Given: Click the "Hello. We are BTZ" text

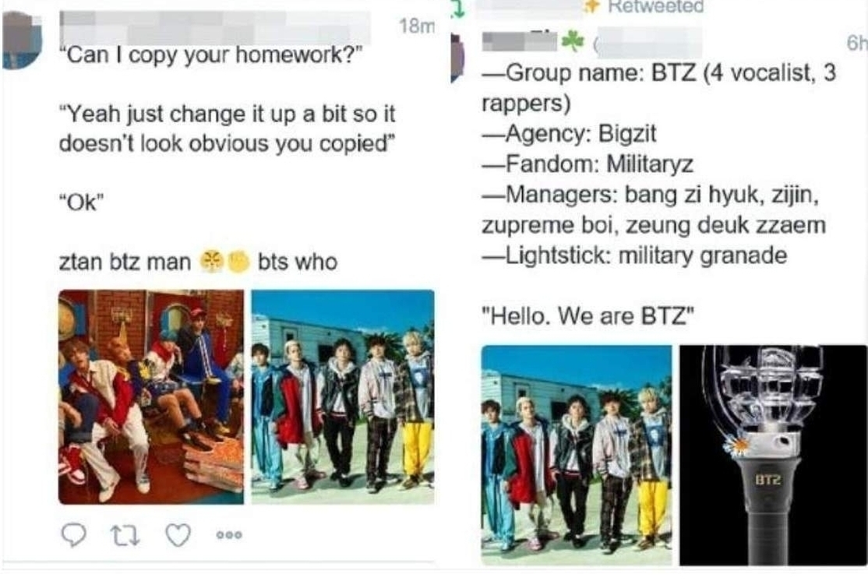Looking at the screenshot, I should pos(588,316).
